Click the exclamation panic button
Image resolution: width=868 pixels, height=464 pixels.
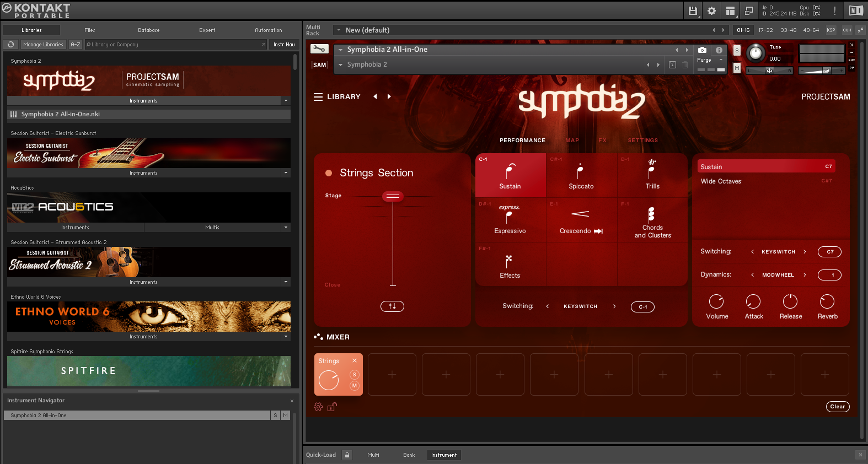834,10
